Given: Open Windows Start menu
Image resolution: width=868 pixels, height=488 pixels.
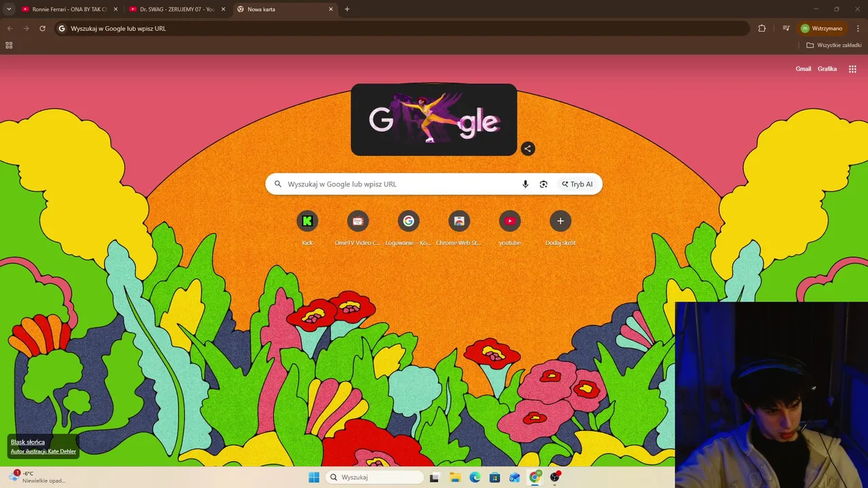Looking at the screenshot, I should point(314,477).
